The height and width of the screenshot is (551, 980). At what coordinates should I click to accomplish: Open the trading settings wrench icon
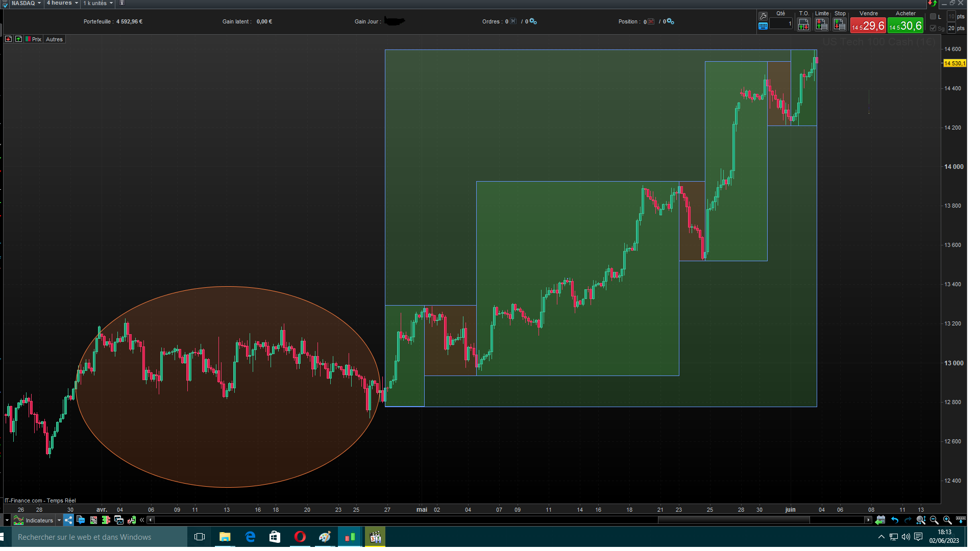coord(763,16)
